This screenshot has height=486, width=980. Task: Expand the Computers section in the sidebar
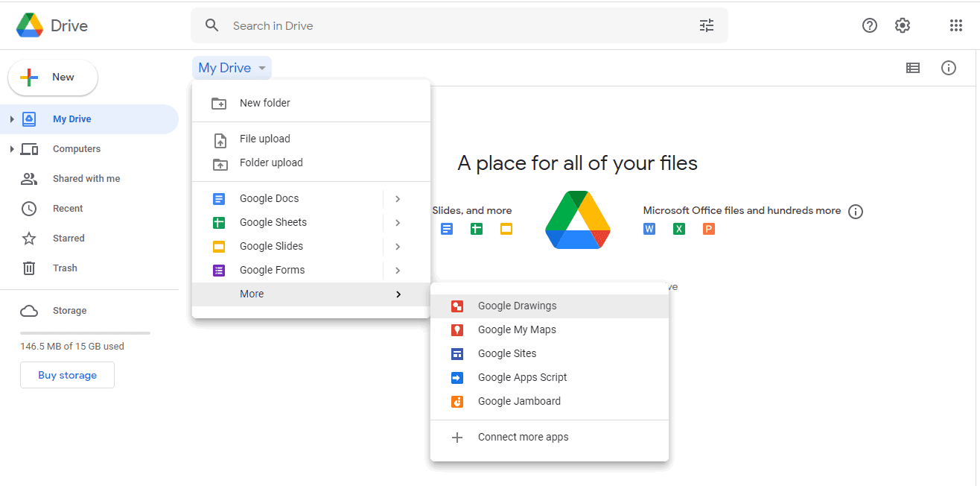tap(13, 148)
